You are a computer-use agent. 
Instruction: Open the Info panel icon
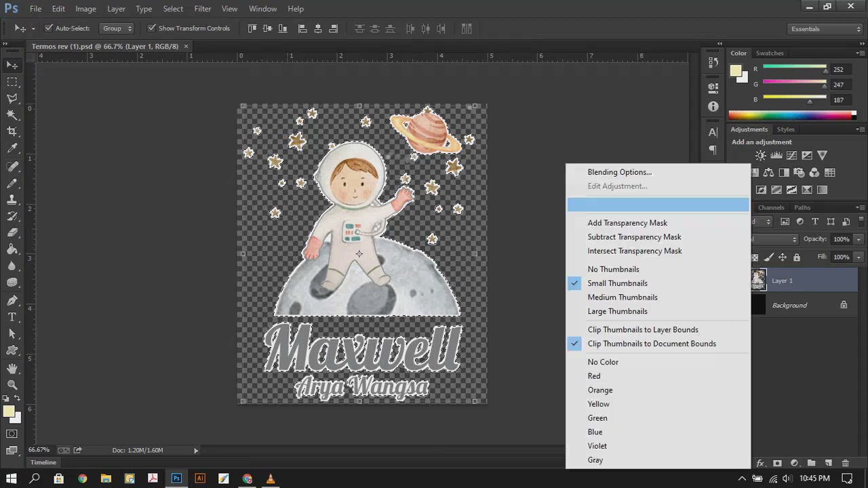click(x=713, y=106)
